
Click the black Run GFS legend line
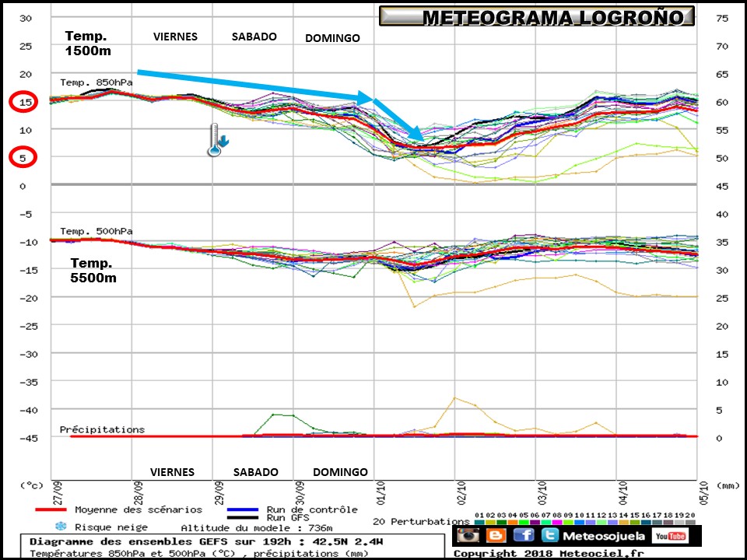243,517
